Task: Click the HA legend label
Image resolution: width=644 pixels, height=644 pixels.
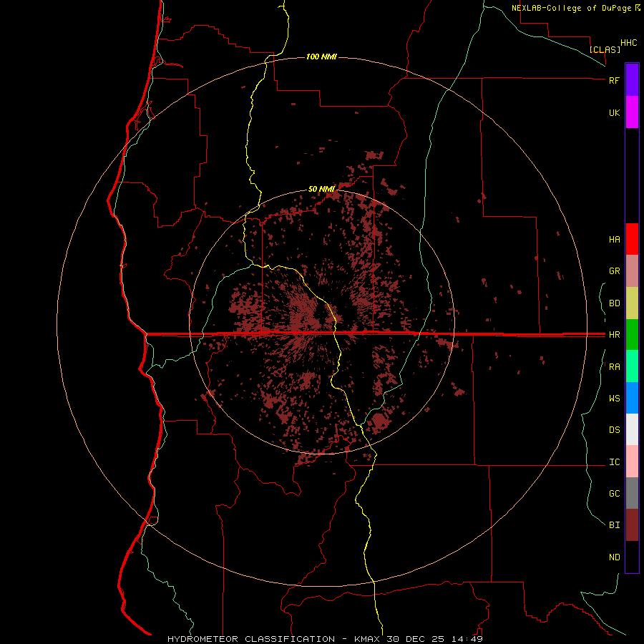Action: [614, 240]
